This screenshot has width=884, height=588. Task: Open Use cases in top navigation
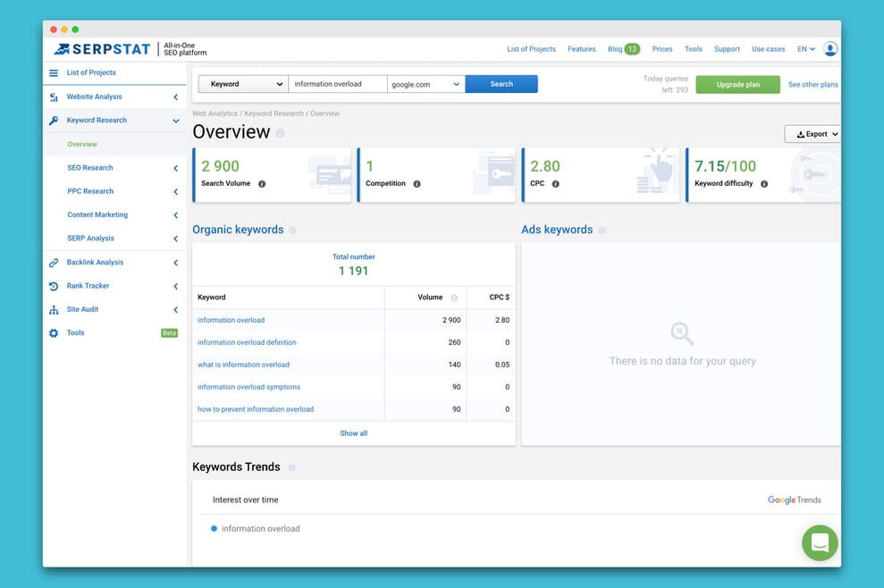[768, 49]
